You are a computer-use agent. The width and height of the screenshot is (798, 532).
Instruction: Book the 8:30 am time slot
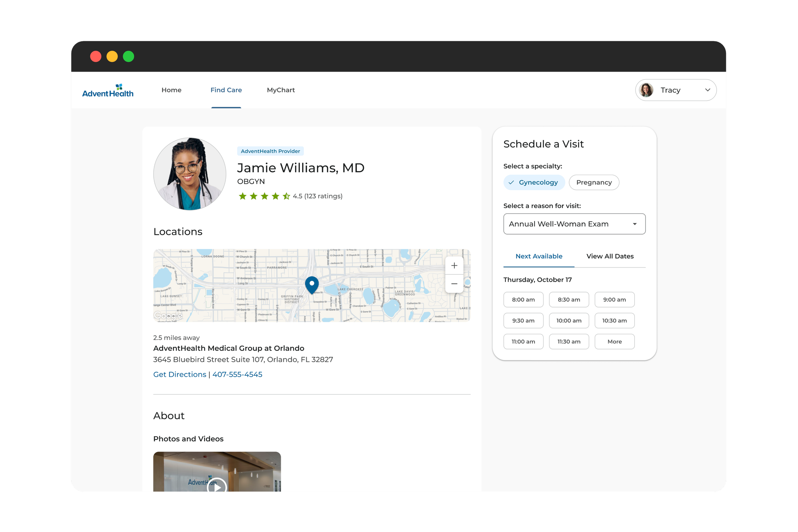[569, 300]
